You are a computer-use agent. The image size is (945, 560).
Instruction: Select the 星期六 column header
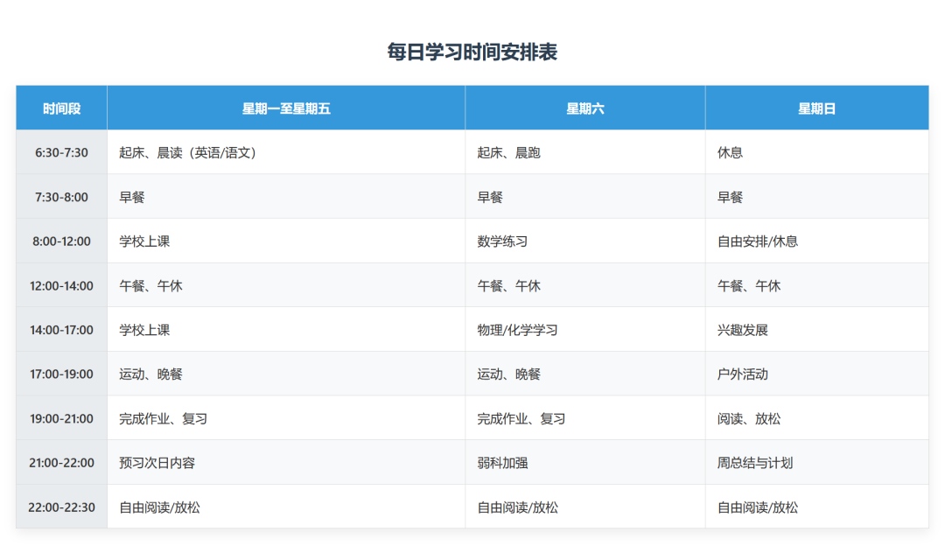click(x=584, y=107)
